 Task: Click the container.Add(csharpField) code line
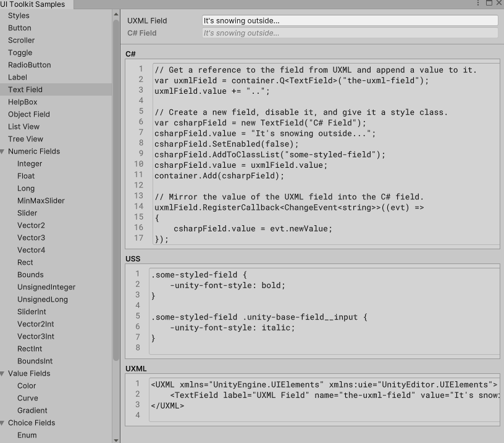coord(219,176)
